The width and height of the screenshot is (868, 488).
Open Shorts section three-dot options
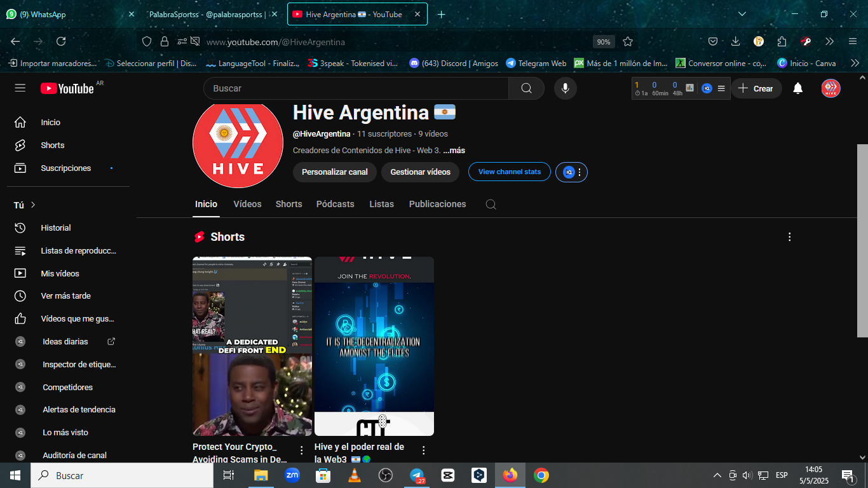coord(790,237)
